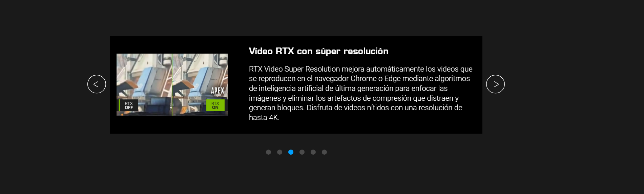Click the green comparison divider line
644x194 pixels.
(x=172, y=85)
